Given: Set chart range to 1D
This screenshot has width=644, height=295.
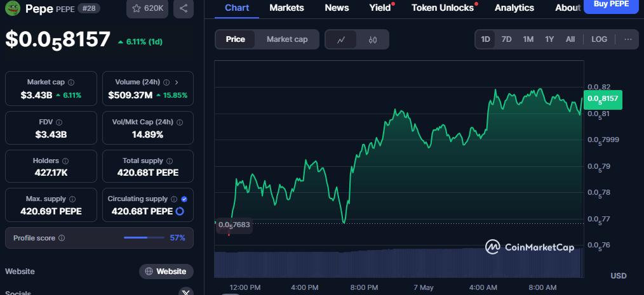Looking at the screenshot, I should pyautogui.click(x=485, y=39).
